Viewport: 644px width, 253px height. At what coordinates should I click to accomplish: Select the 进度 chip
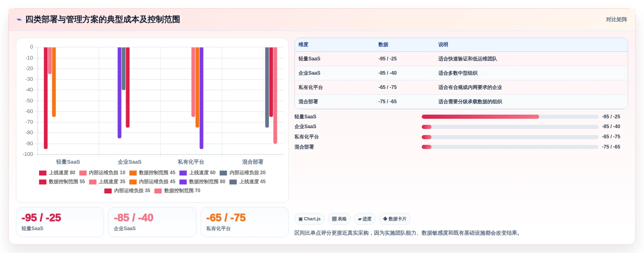pyautogui.click(x=365, y=219)
